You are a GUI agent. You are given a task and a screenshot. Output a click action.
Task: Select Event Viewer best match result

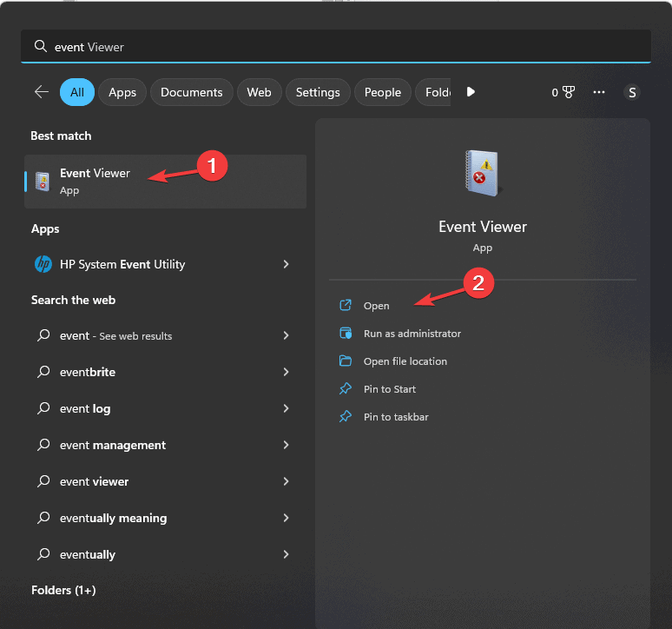click(166, 182)
